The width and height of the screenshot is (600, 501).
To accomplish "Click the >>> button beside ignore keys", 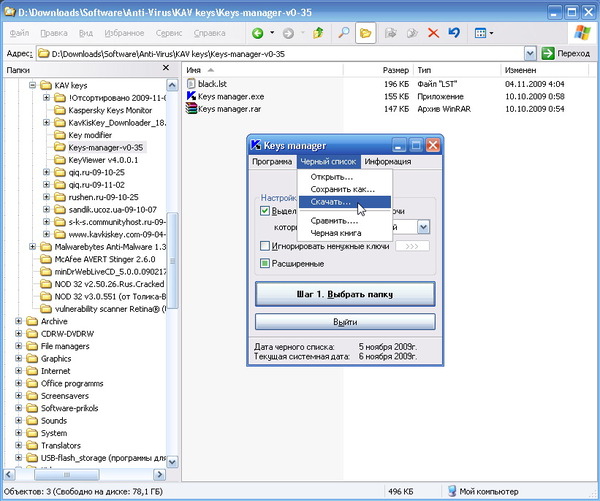I will click(x=412, y=246).
